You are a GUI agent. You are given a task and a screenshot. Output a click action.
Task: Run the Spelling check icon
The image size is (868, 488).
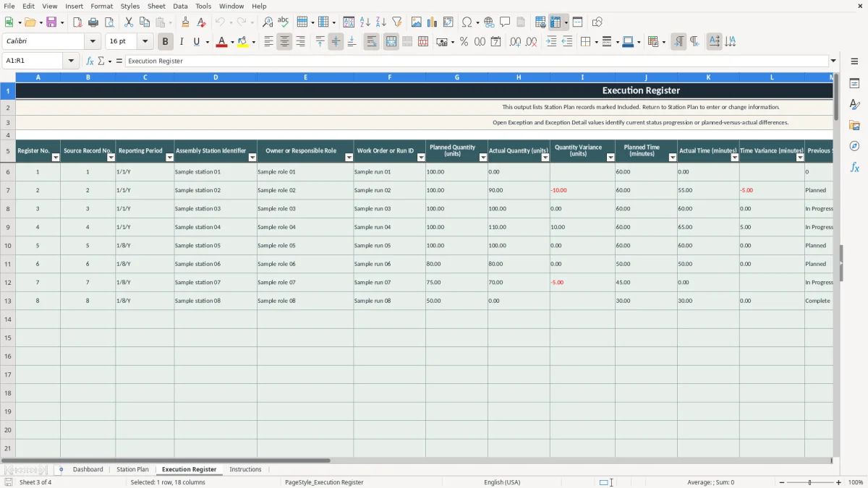[284, 22]
